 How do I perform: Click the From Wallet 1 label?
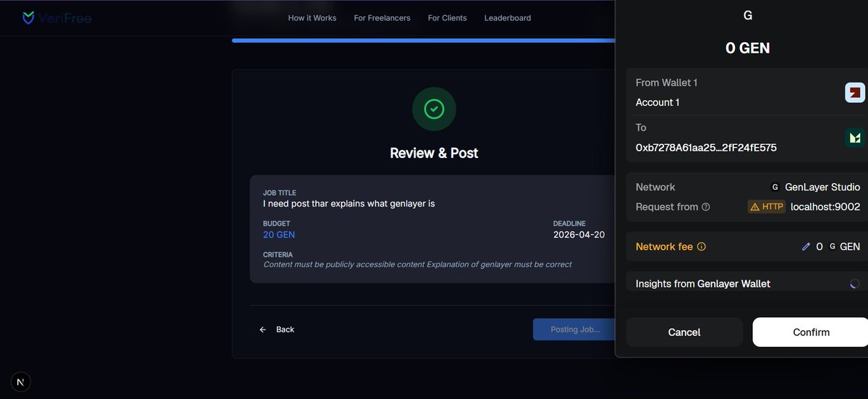coord(666,83)
